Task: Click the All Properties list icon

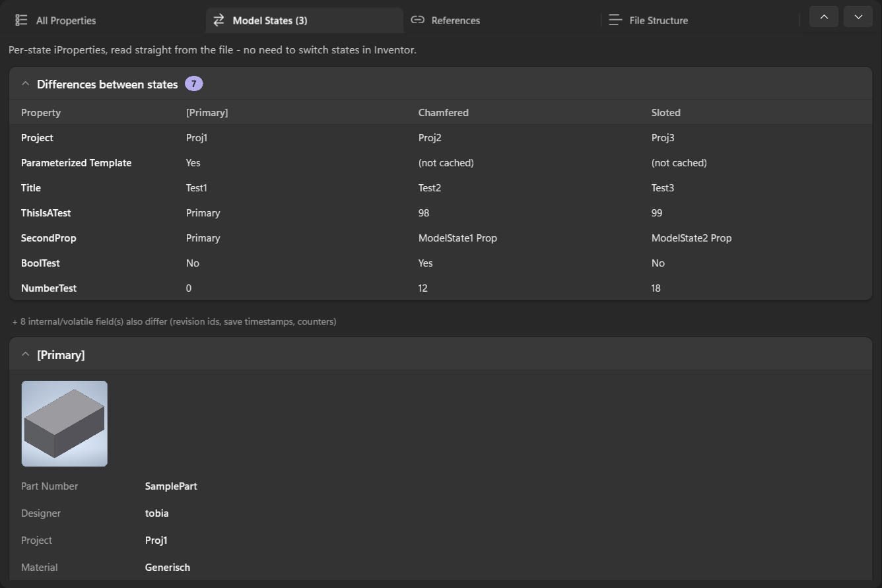Action: click(x=21, y=20)
